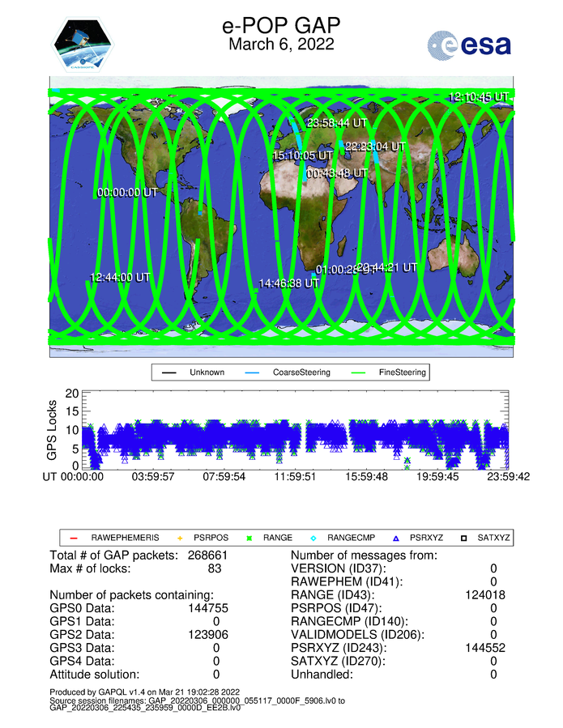Click the e-POP GAP title text

[280, 26]
